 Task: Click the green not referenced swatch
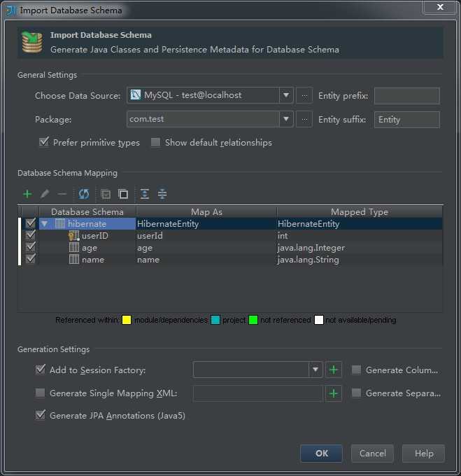pyautogui.click(x=253, y=320)
